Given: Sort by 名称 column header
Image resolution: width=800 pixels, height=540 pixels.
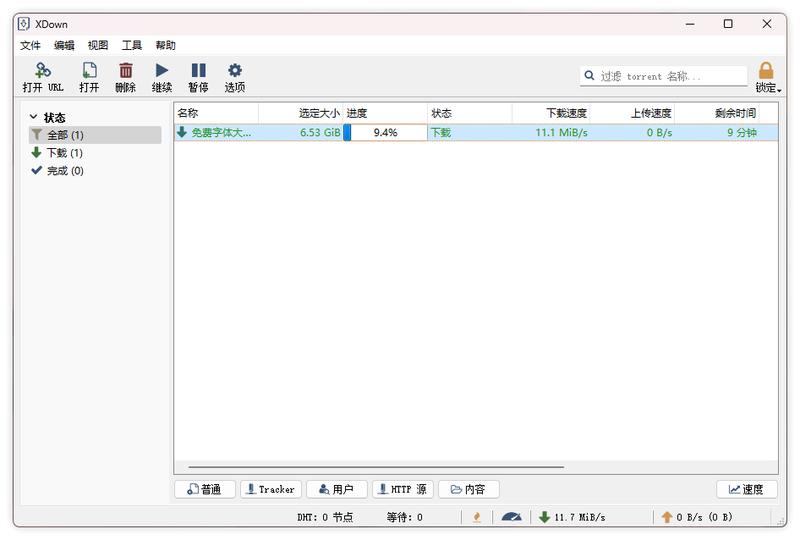Looking at the screenshot, I should [x=216, y=113].
